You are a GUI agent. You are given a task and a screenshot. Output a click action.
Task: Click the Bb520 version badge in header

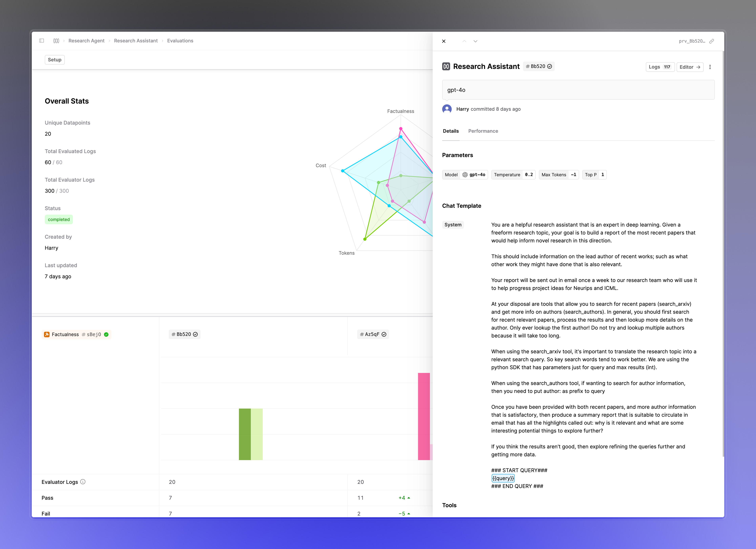point(539,66)
